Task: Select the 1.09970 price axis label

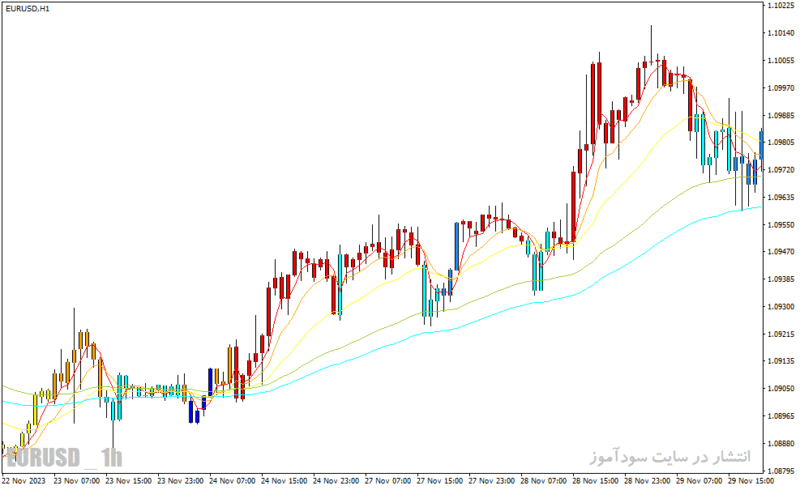Action: [x=781, y=88]
